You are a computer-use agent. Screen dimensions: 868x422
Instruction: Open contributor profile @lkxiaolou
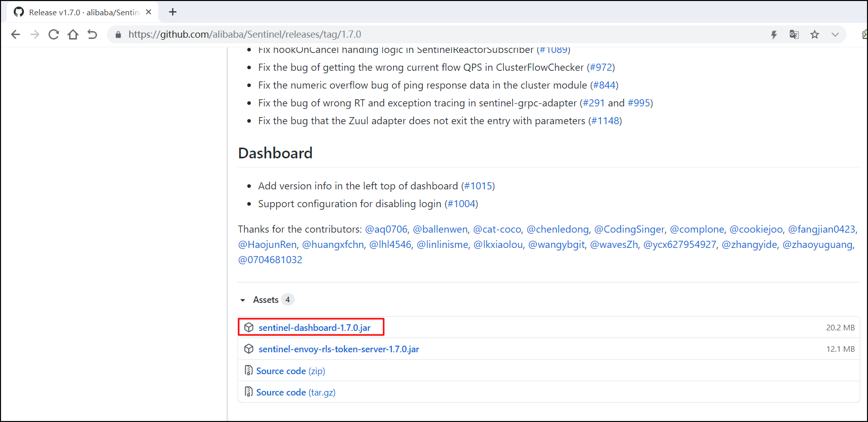click(498, 245)
